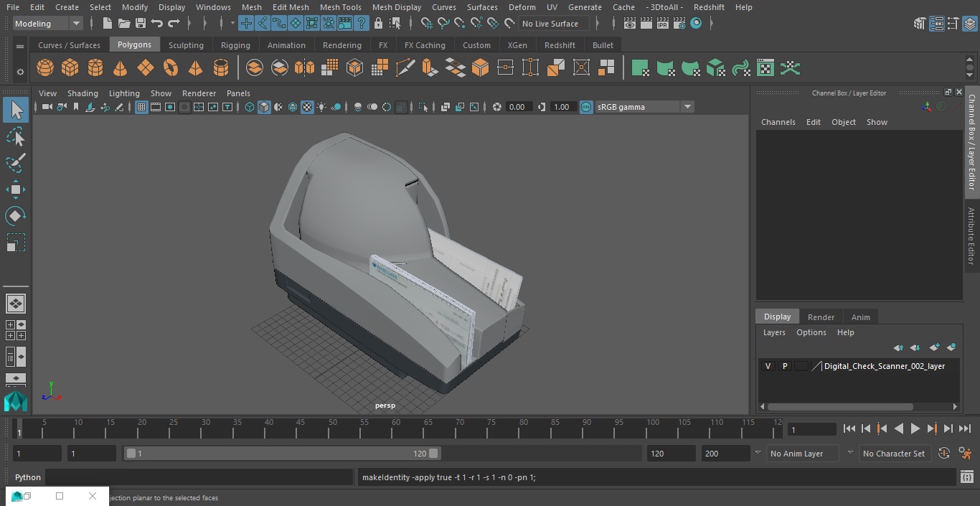This screenshot has height=506, width=980.
Task: Open the shelf tab menu icon
Action: (20, 46)
